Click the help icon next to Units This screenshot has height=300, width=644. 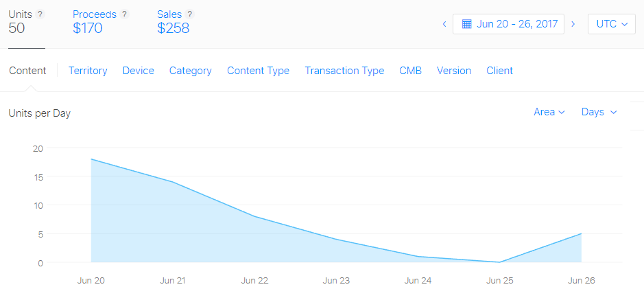(40, 14)
